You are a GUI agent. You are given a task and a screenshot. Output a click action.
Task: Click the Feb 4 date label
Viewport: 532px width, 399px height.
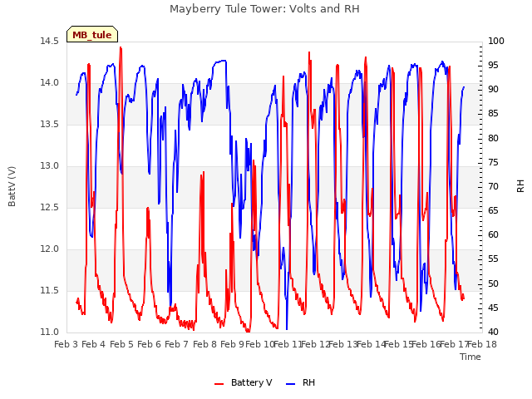(94, 344)
